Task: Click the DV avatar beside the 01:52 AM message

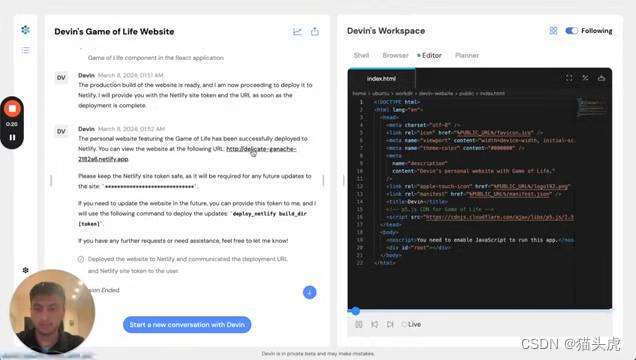Action: coord(61,131)
